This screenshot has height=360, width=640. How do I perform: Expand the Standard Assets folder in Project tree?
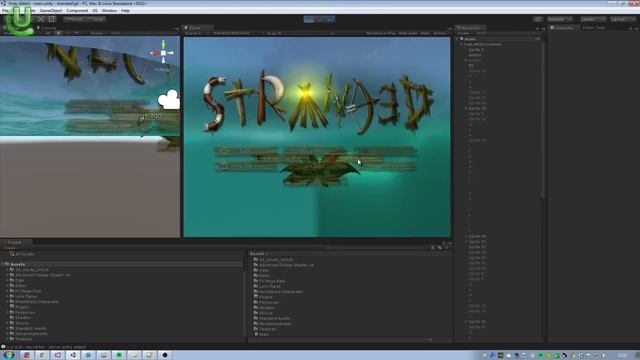click(7, 328)
